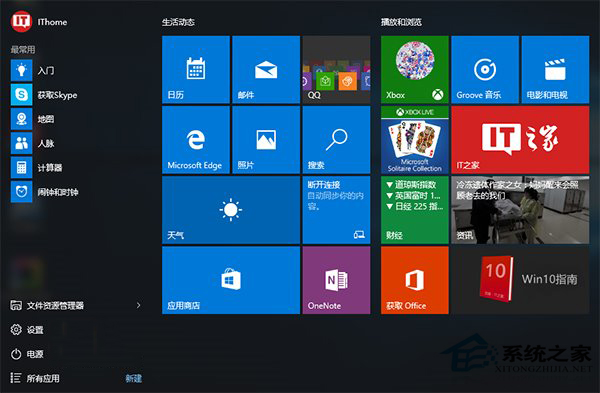
Task: Open Groove 音乐 tile
Action: (x=485, y=70)
